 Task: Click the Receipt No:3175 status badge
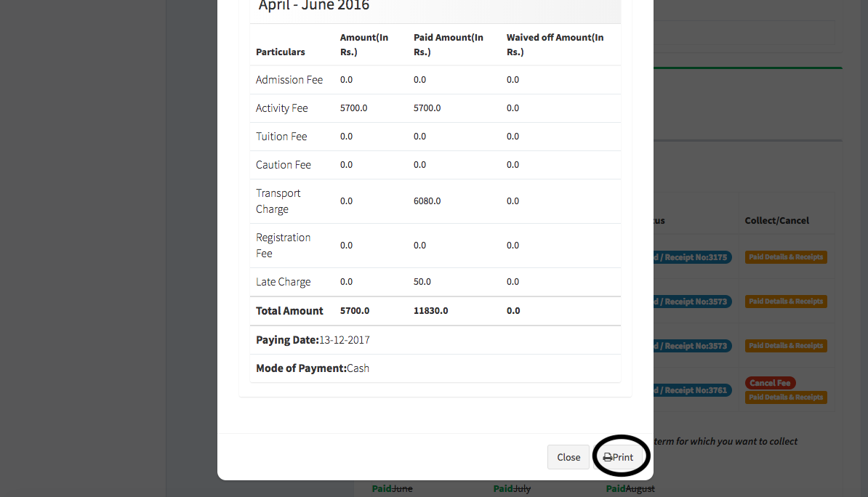click(693, 257)
